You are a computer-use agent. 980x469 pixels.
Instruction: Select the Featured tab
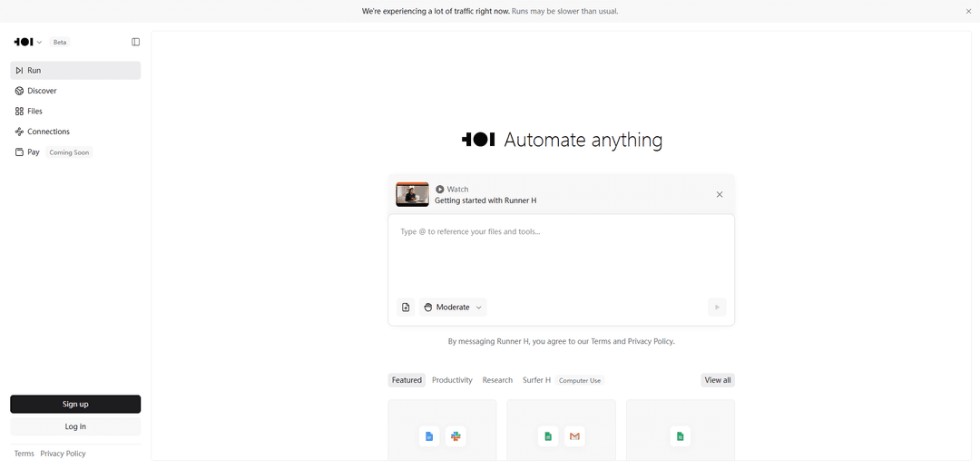[x=407, y=380]
